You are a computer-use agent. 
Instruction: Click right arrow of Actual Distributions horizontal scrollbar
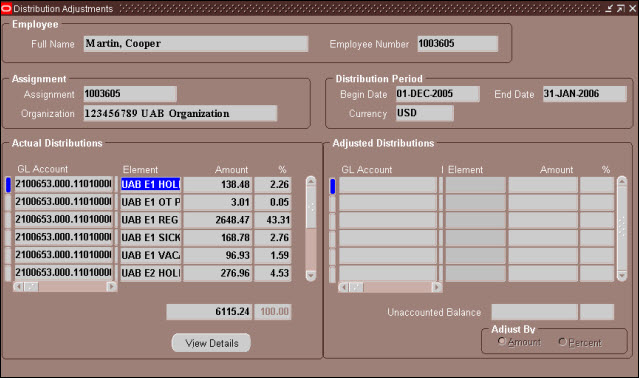click(112, 287)
